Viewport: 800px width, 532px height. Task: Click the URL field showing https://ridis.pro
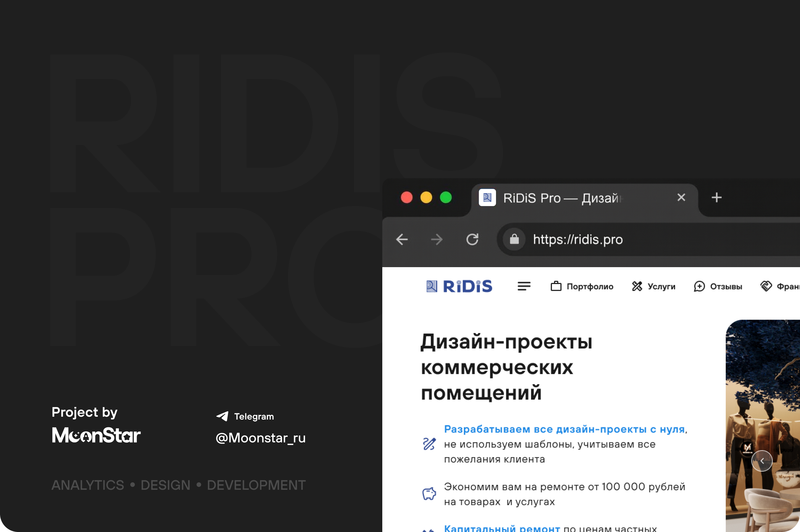(578, 239)
